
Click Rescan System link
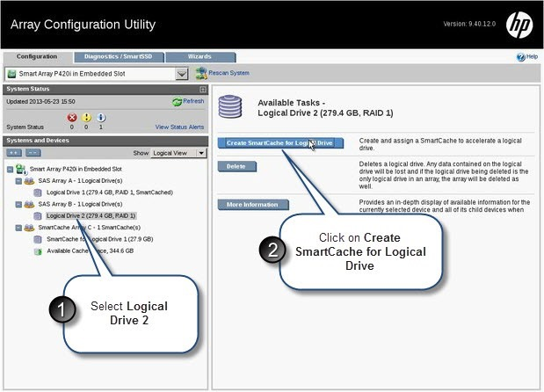228,73
